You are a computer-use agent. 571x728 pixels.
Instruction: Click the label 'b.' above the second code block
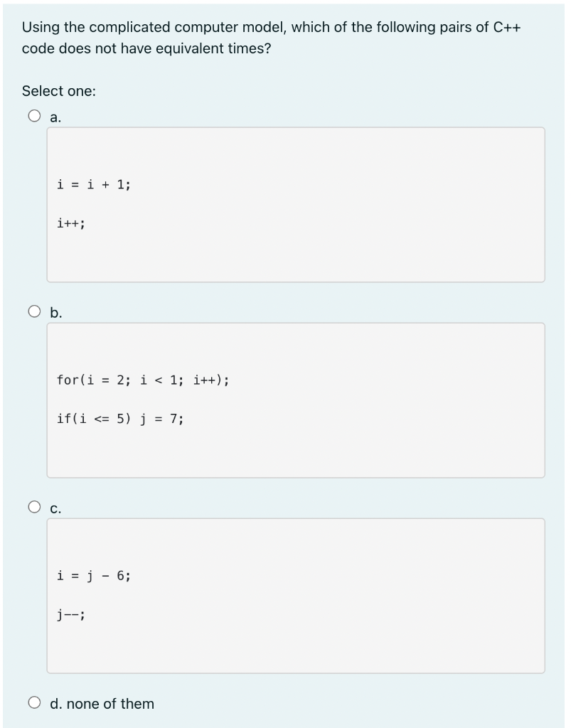tap(55, 311)
